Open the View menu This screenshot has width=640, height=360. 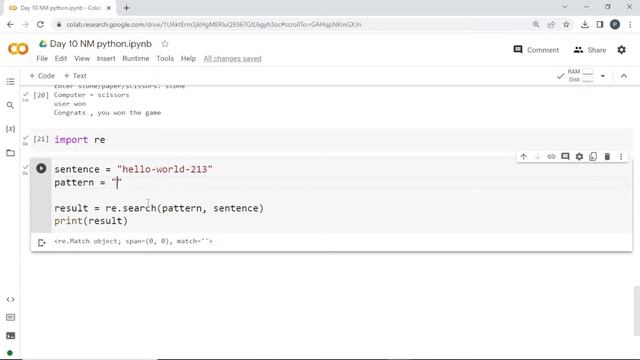[x=82, y=59]
